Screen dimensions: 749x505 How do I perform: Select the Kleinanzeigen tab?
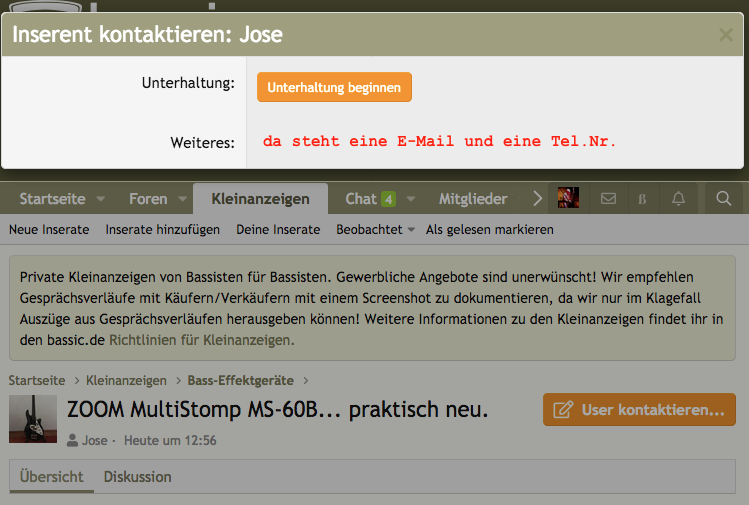pos(260,199)
